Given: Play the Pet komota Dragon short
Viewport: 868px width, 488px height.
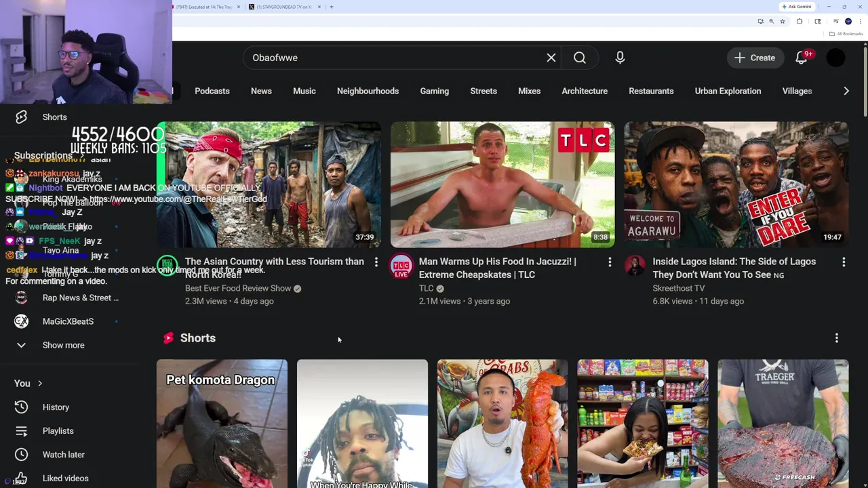Looking at the screenshot, I should click(222, 424).
